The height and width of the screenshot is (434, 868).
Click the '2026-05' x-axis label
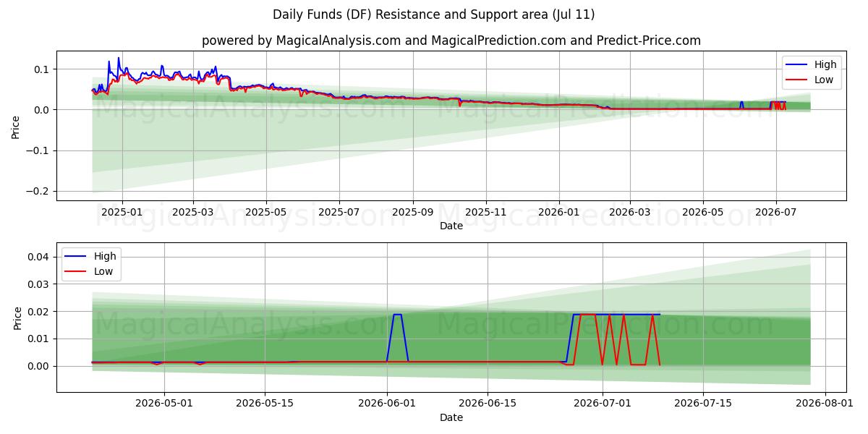[x=703, y=212]
